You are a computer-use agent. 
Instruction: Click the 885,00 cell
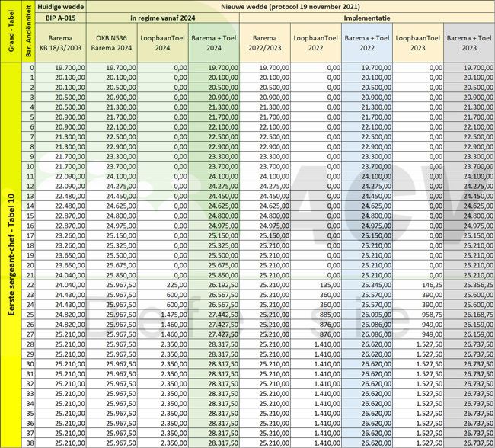pos(316,315)
